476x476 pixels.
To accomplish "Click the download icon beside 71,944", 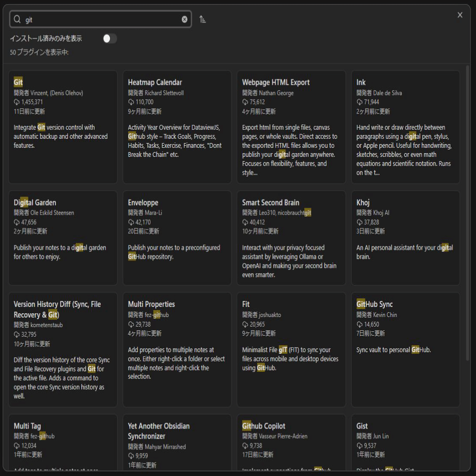I will point(359,102).
